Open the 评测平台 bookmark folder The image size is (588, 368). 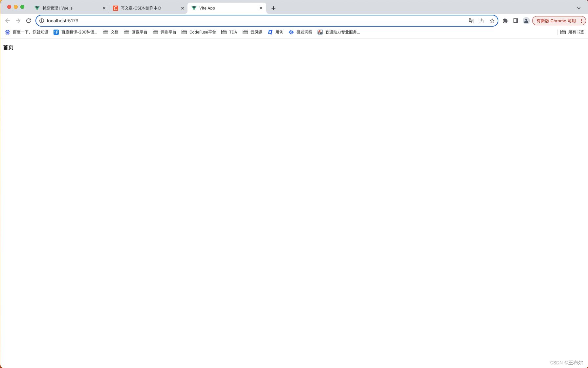click(x=164, y=32)
